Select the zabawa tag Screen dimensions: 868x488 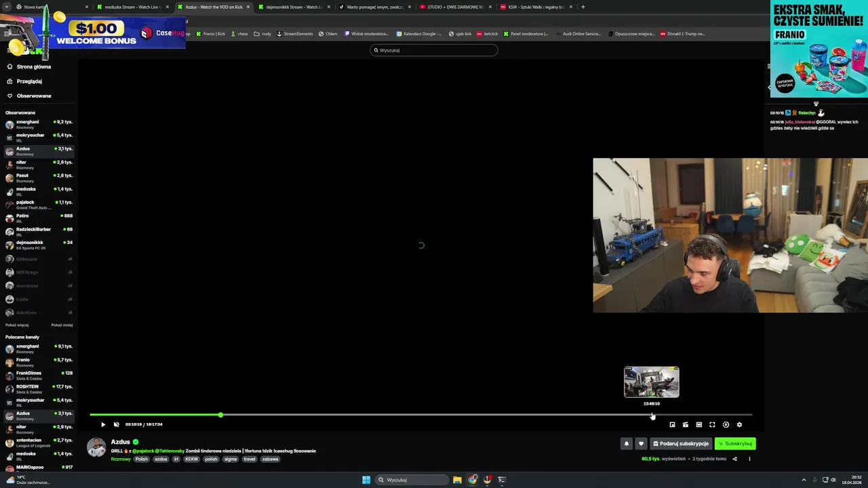tap(270, 460)
